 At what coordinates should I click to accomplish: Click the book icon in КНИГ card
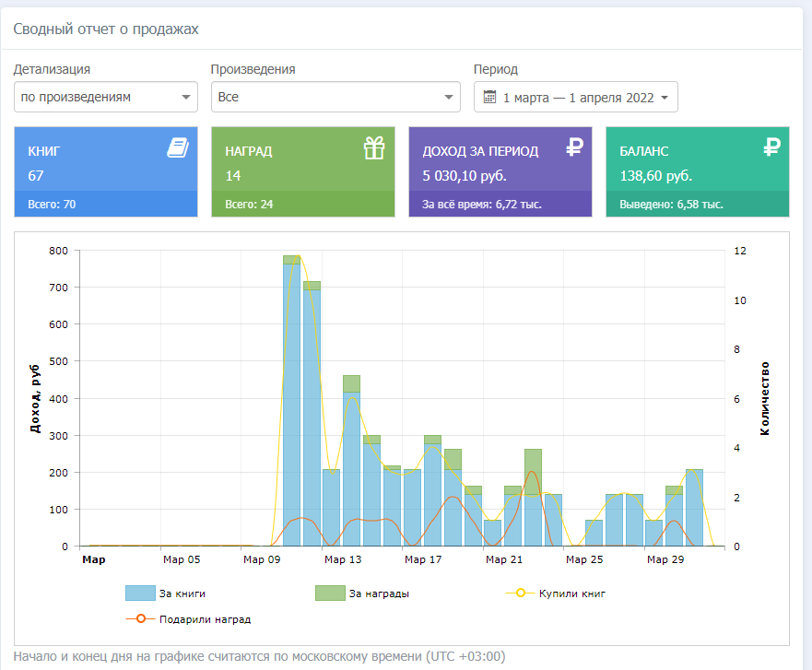pyautogui.click(x=178, y=147)
